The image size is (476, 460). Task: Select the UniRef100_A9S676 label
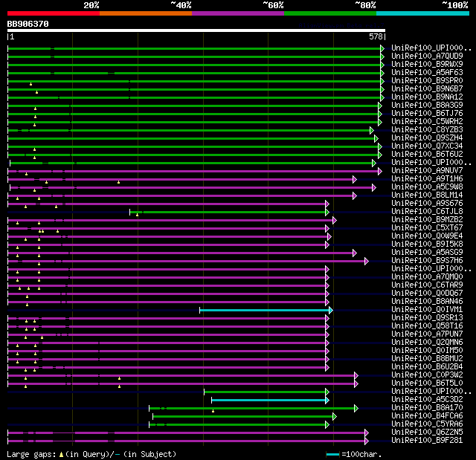427,204
